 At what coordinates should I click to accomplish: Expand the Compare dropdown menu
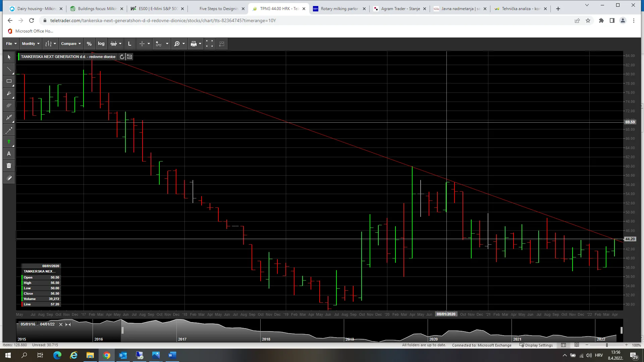point(71,44)
